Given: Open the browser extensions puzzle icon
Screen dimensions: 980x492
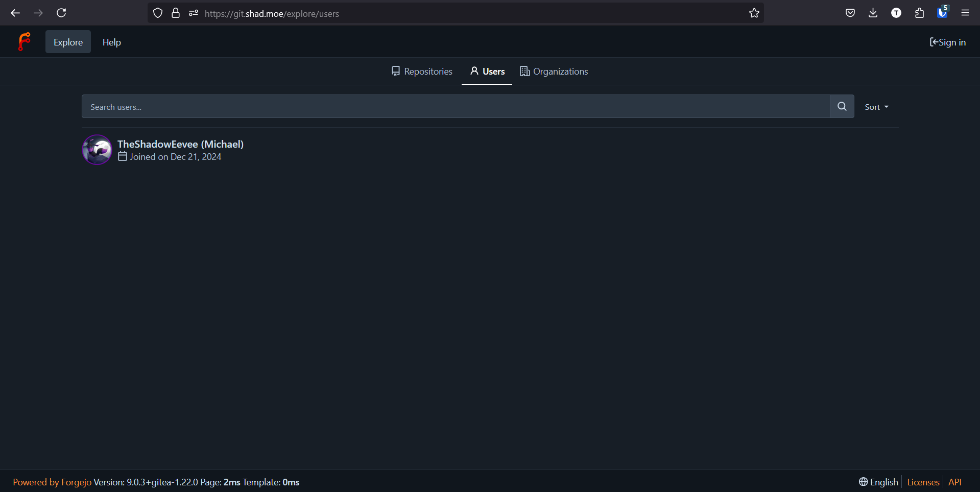Looking at the screenshot, I should click(x=919, y=13).
